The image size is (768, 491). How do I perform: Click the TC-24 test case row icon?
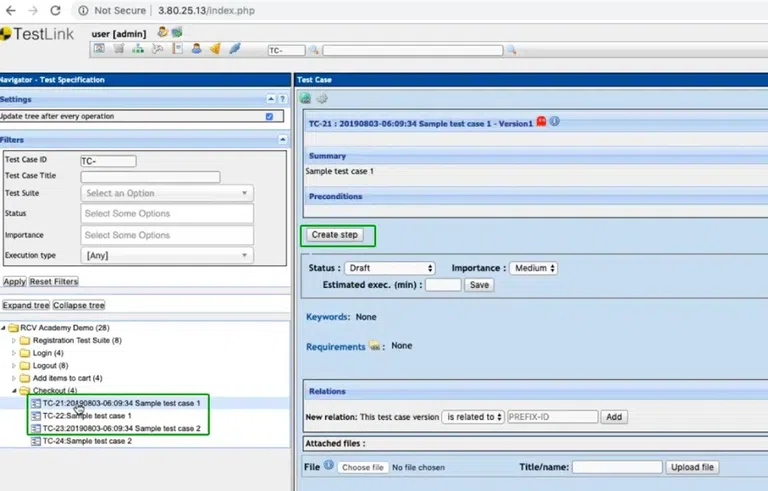(x=35, y=441)
